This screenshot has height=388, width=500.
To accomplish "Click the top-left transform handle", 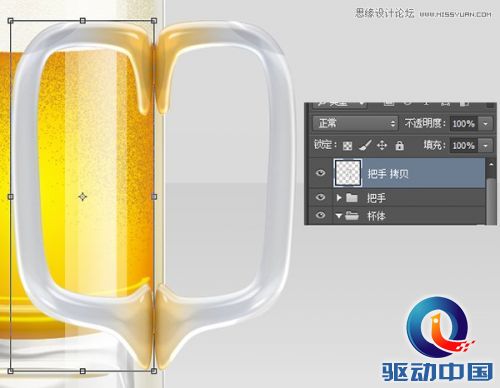I will tap(11, 21).
